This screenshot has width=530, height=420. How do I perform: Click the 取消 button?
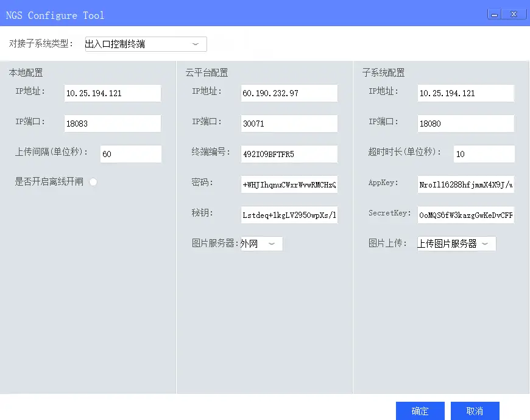tap(475, 411)
